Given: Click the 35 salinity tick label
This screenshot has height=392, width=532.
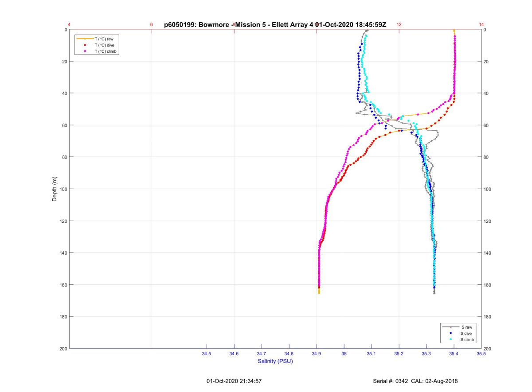Looking at the screenshot, I should pos(344,354).
